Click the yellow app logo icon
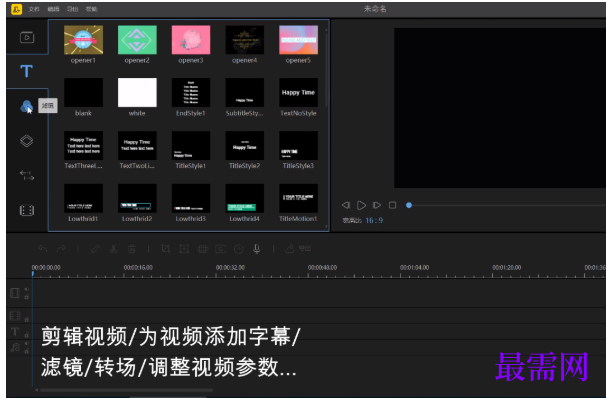The width and height of the screenshot is (607, 398). pos(16,9)
